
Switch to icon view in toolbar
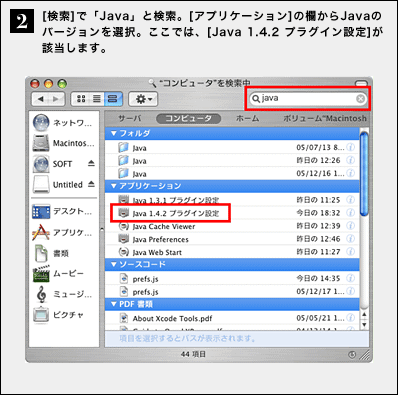click(x=81, y=99)
